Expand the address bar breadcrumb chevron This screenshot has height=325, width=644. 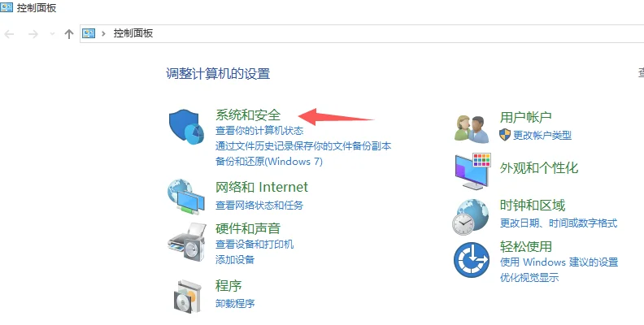(x=103, y=33)
